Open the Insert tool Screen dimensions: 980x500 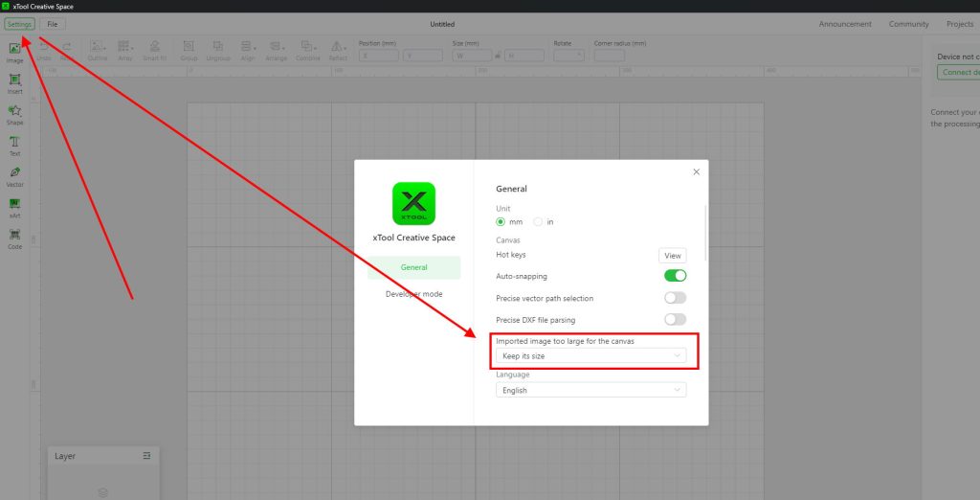coord(14,83)
